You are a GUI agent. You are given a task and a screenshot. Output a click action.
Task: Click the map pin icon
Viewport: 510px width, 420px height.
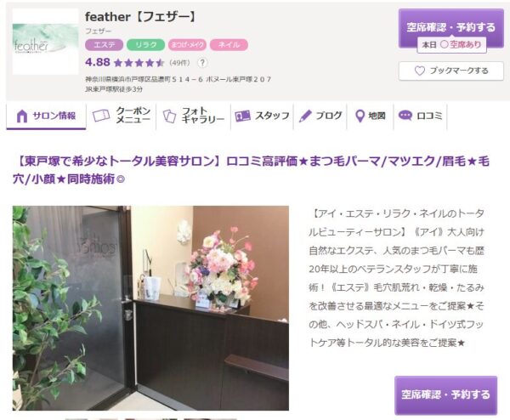(x=360, y=116)
